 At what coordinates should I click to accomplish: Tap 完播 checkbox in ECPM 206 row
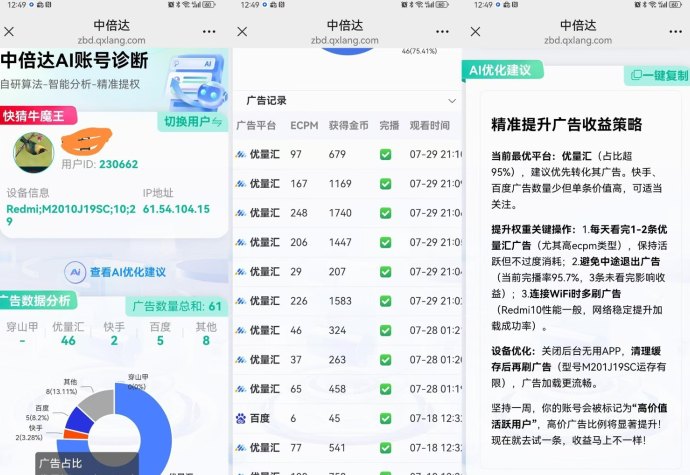tap(385, 243)
